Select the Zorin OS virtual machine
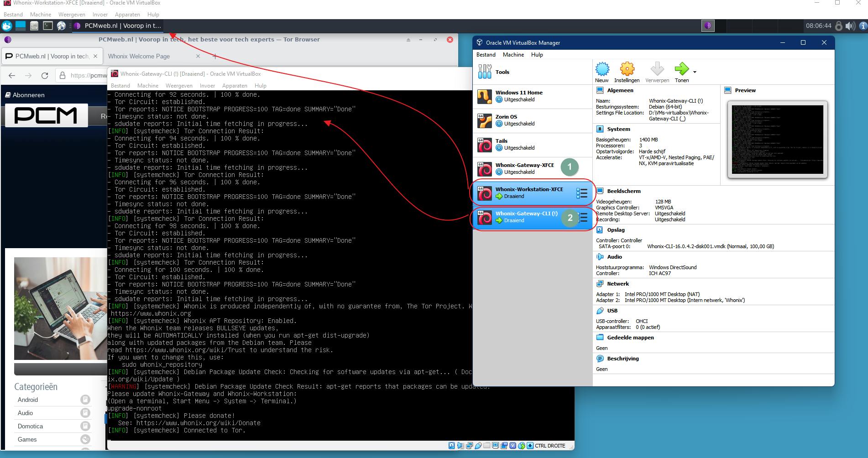This screenshot has width=868, height=458. (532, 120)
